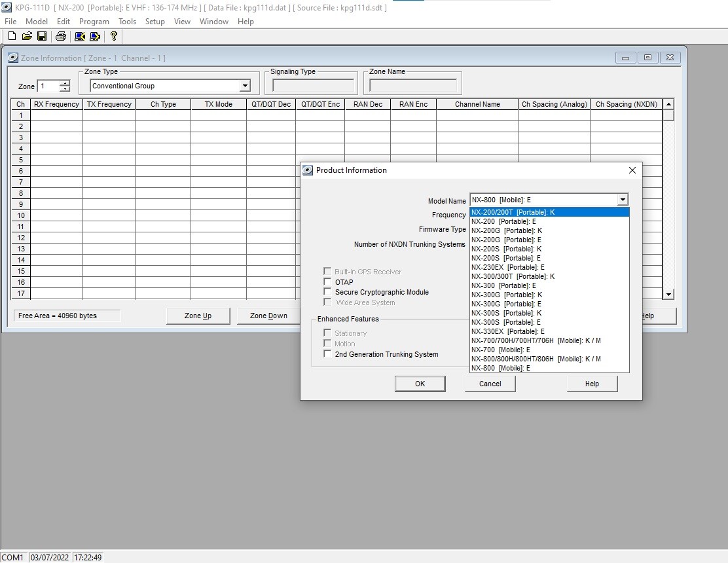Select NX-300G [Portable]: K from list
The height and width of the screenshot is (563, 728).
click(507, 295)
